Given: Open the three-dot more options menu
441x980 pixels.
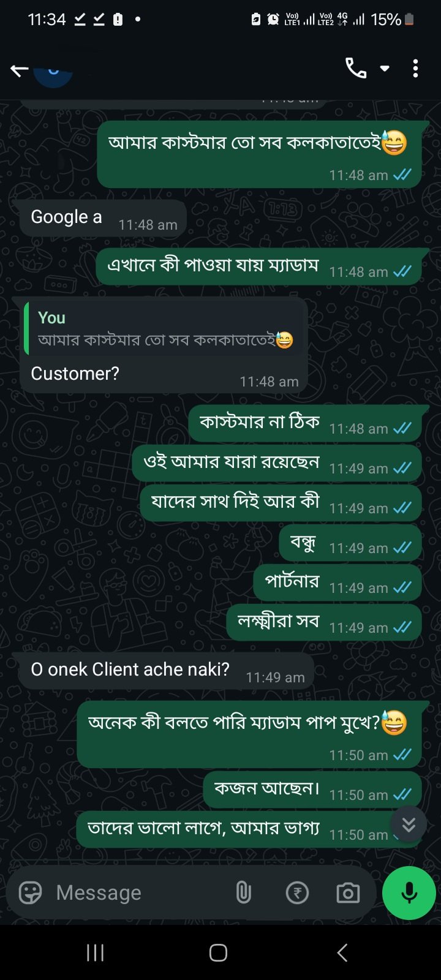Looking at the screenshot, I should 415,69.
